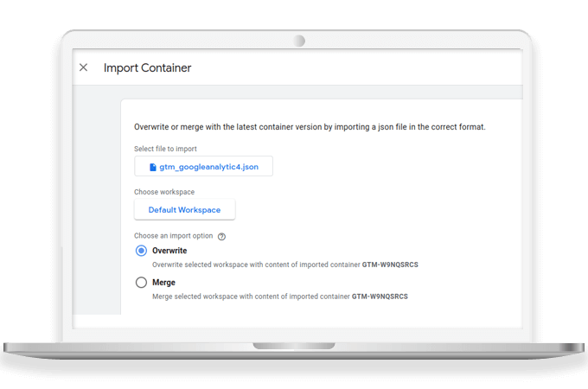This screenshot has width=588, height=389.
Task: Click the Import Container title
Action: [x=147, y=67]
